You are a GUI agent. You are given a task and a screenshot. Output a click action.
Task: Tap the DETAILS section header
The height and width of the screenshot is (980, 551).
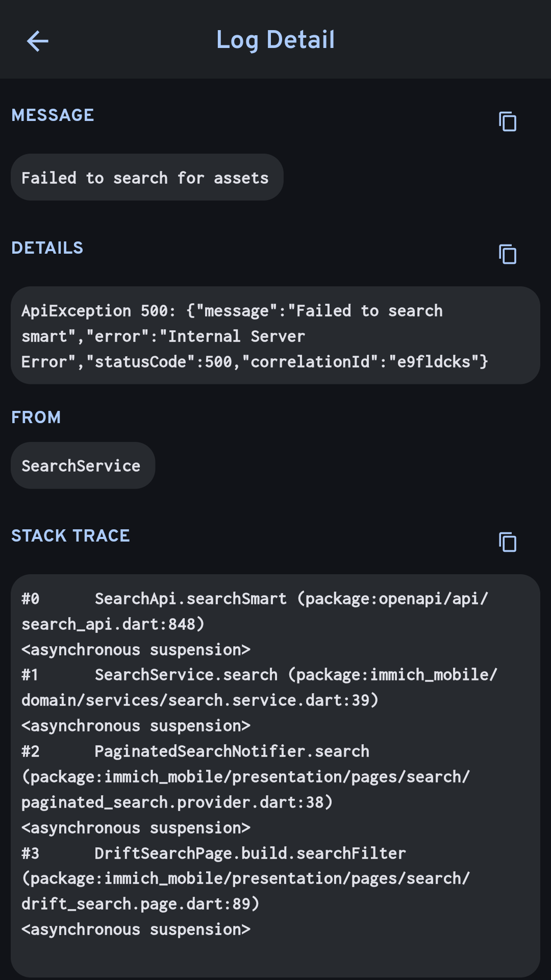pyautogui.click(x=47, y=248)
